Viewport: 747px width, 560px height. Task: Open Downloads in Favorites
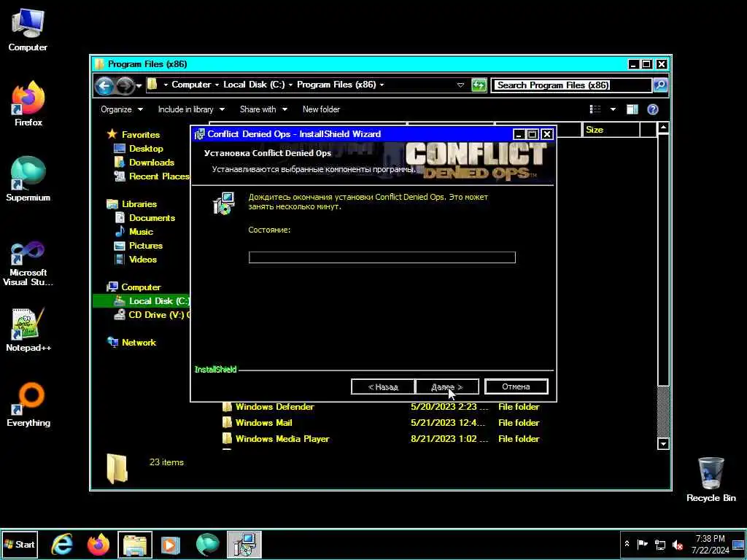pos(152,163)
